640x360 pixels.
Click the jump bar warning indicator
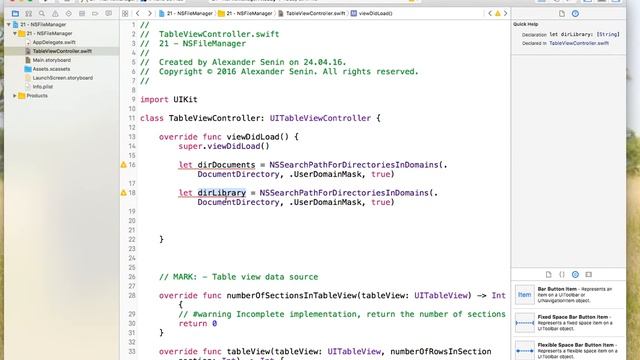498,13
